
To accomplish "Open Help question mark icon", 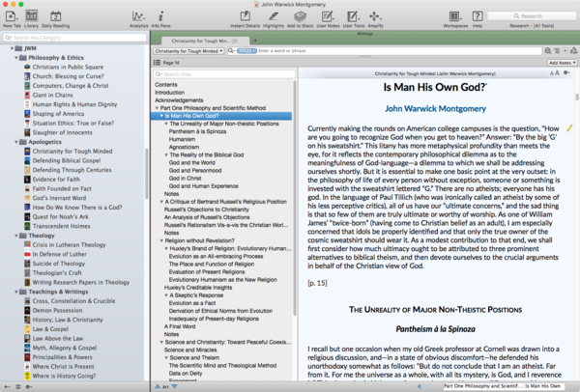I will coord(478,16).
